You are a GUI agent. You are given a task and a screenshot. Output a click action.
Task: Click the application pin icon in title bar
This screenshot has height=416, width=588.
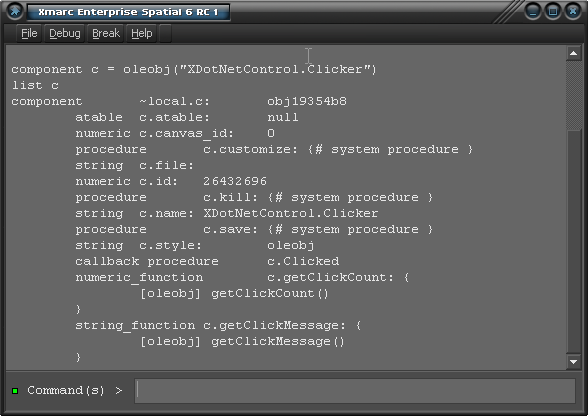tap(15, 11)
